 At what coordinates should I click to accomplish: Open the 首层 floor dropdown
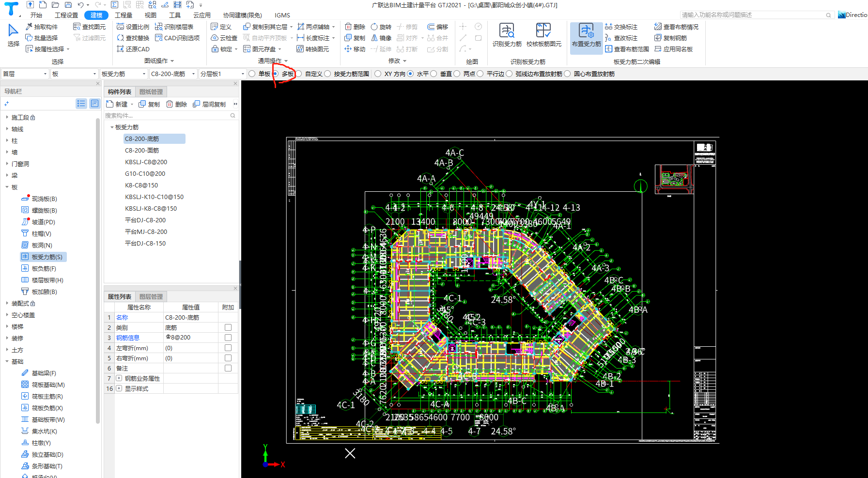click(x=25, y=74)
